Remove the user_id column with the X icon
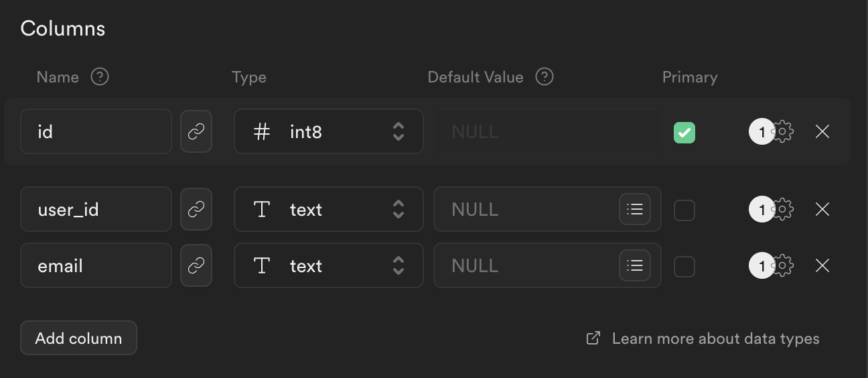The height and width of the screenshot is (378, 868). (x=822, y=210)
